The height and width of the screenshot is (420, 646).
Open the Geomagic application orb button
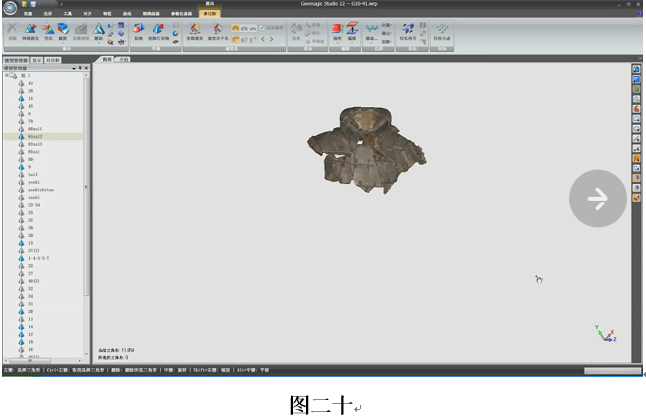click(x=9, y=8)
